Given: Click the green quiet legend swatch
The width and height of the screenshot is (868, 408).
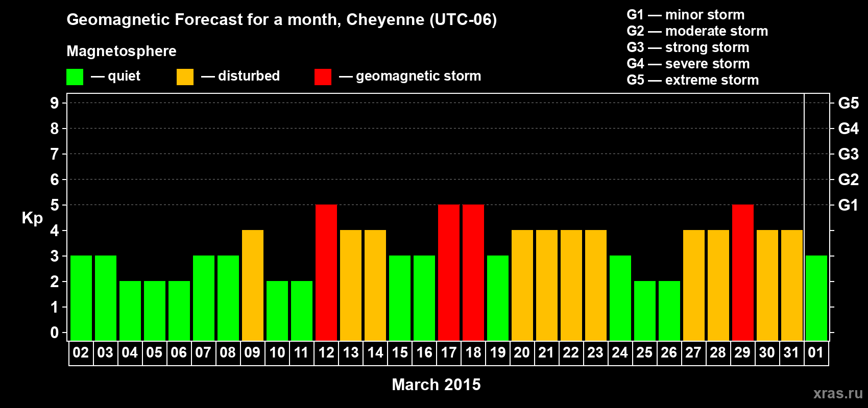Looking at the screenshot, I should [75, 77].
